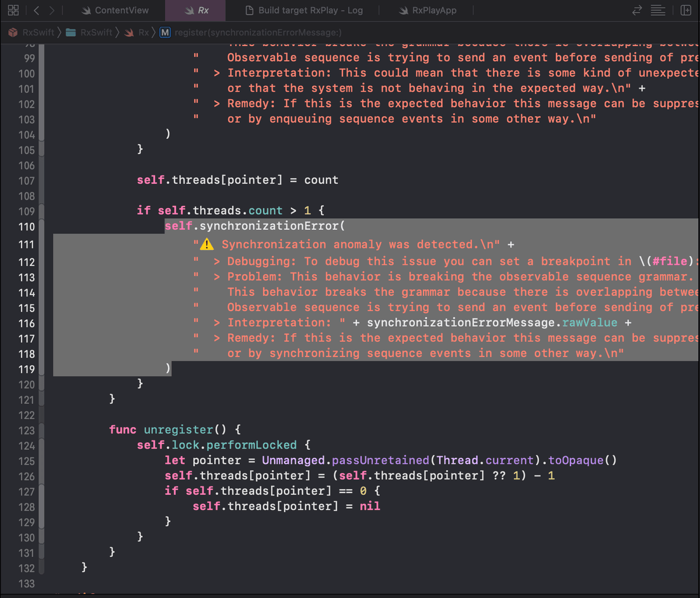The width and height of the screenshot is (700, 598).
Task: Click line number 107 in the gutter
Action: point(27,181)
